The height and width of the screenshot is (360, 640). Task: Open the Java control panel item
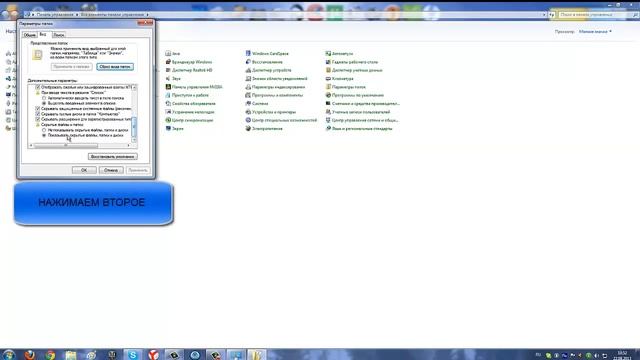[173, 53]
